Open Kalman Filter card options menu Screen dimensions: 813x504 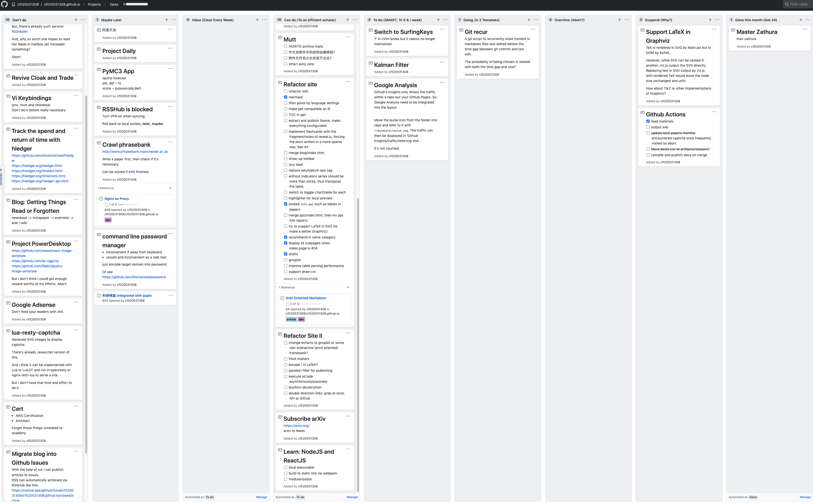(442, 62)
